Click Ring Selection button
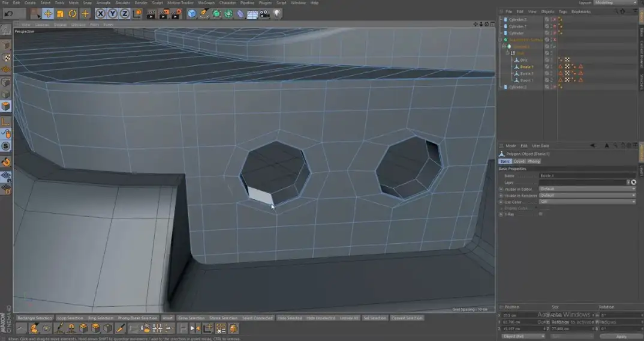 point(100,318)
